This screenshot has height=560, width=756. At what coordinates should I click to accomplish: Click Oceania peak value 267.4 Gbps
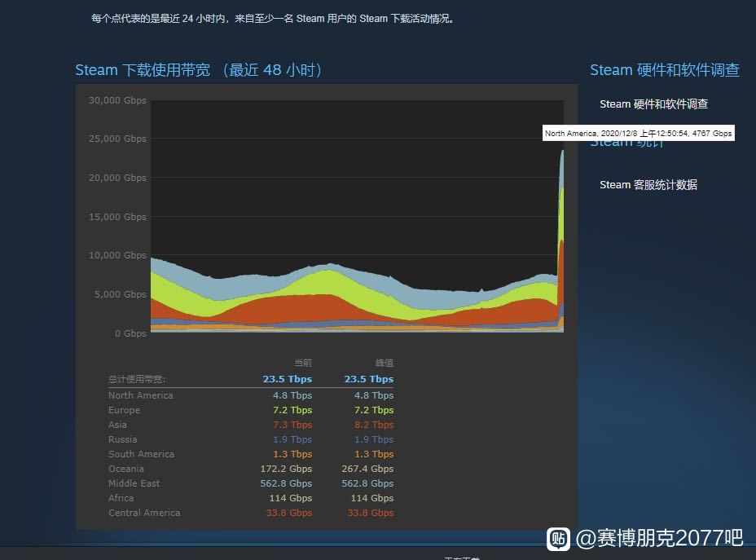[368, 469]
